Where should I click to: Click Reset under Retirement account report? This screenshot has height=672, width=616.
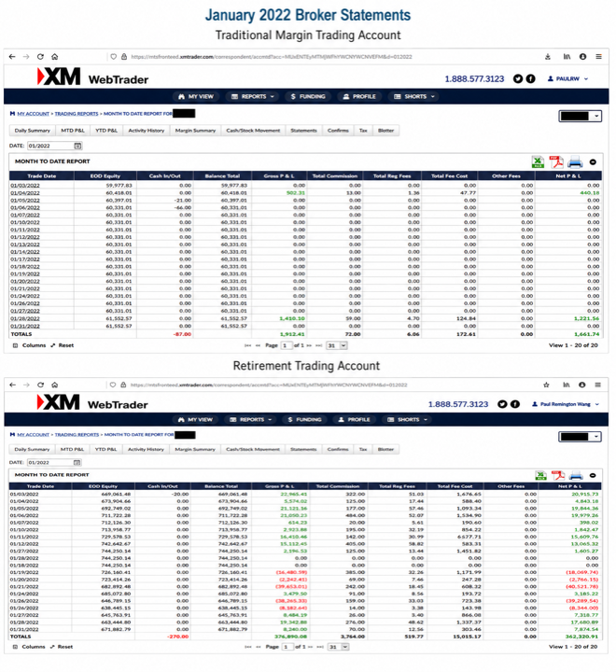tap(62, 647)
